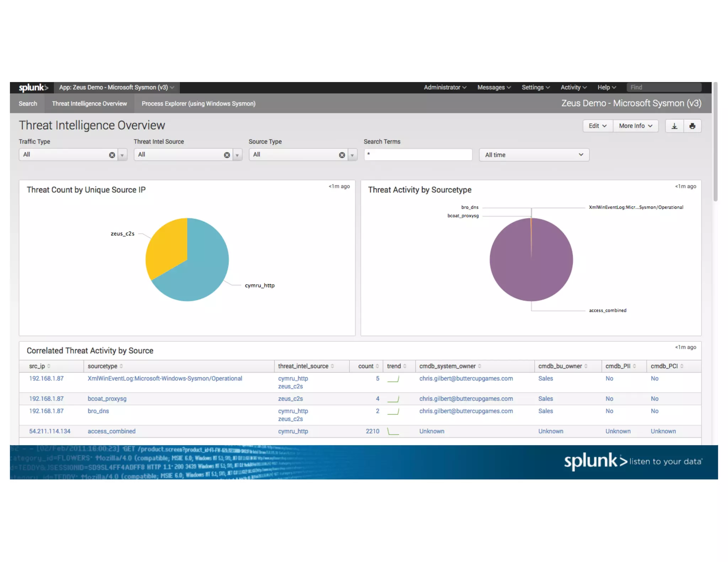
Task: Clear the Traffic Type filter selection
Action: coord(112,155)
